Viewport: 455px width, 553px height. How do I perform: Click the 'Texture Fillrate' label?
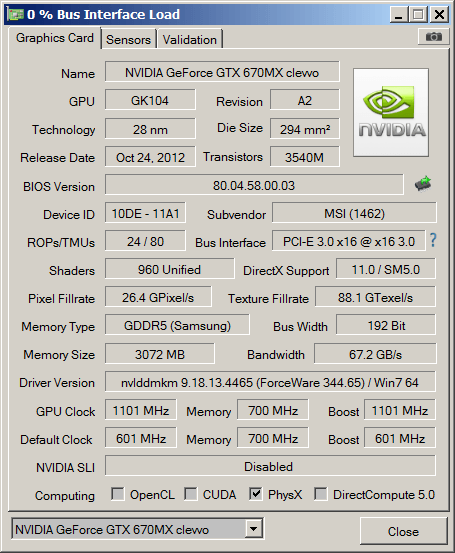coord(268,298)
